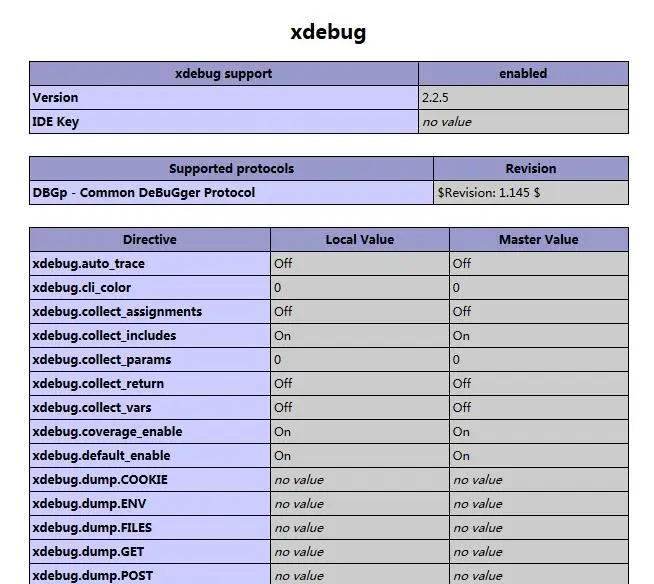Select the xdebug.dump.ENV directive
This screenshot has height=584, width=654.
(150, 503)
